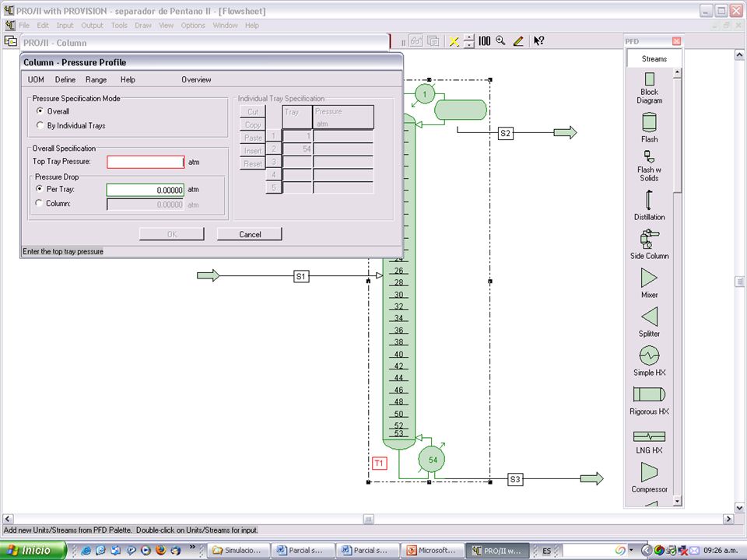Click the Streams button in PFD palette

coord(654,59)
